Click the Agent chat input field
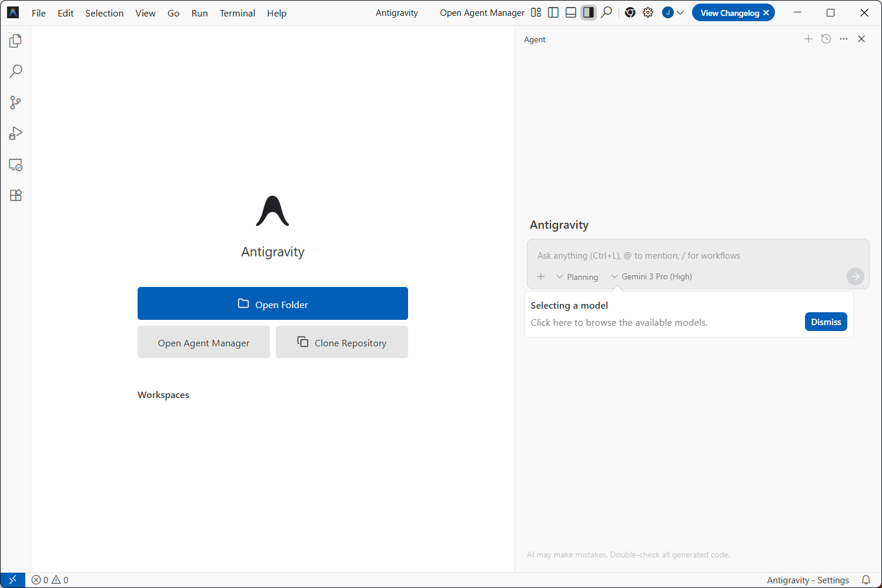Screen dimensions: 882x588 (698, 256)
